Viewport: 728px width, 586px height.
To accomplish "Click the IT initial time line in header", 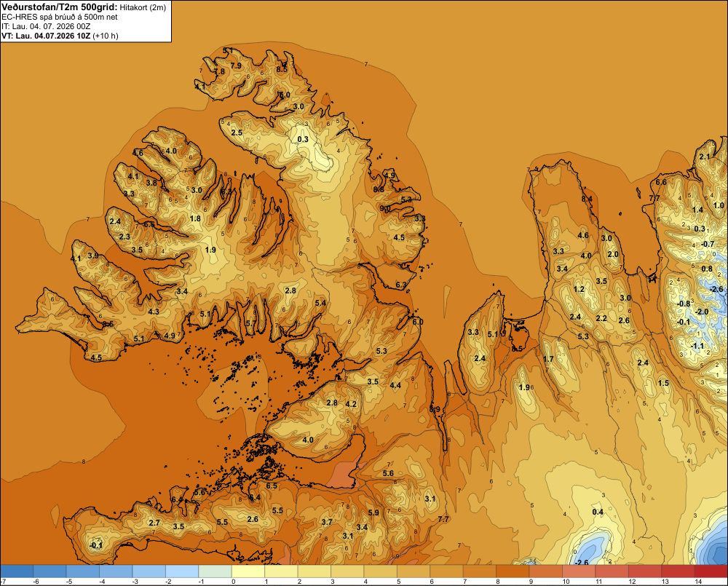I will tap(46, 26).
